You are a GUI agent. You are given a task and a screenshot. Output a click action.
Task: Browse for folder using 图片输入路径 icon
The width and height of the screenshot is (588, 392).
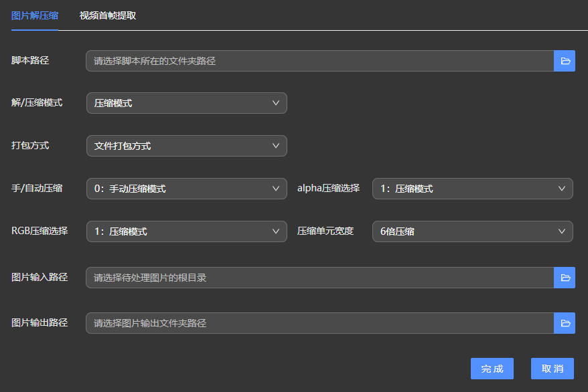[x=565, y=278]
